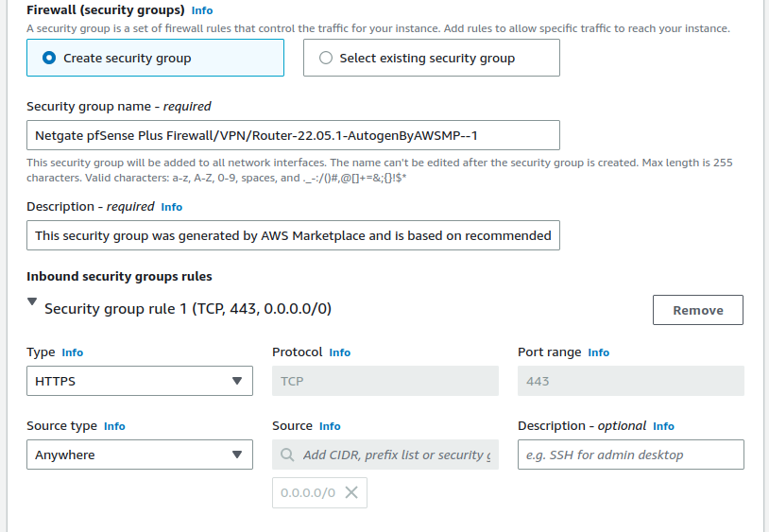Collapse Security group rule 1 triangle
This screenshot has width=769, height=532.
tap(33, 302)
